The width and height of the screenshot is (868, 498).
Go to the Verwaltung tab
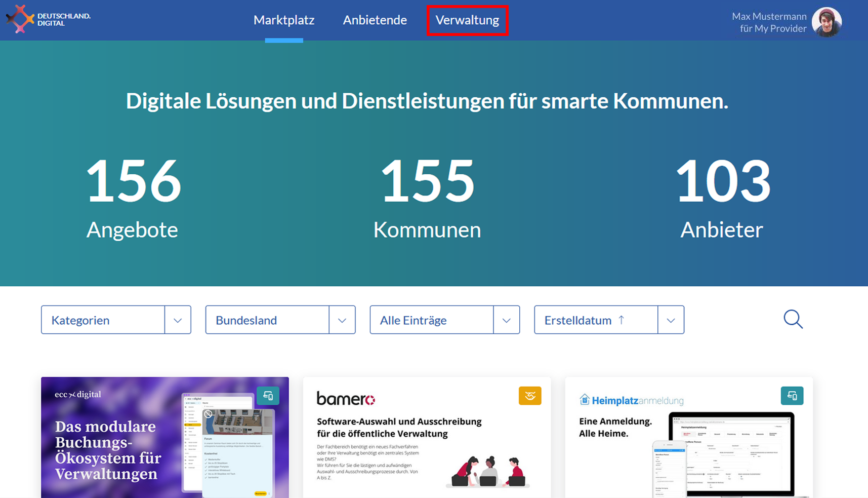click(x=467, y=20)
